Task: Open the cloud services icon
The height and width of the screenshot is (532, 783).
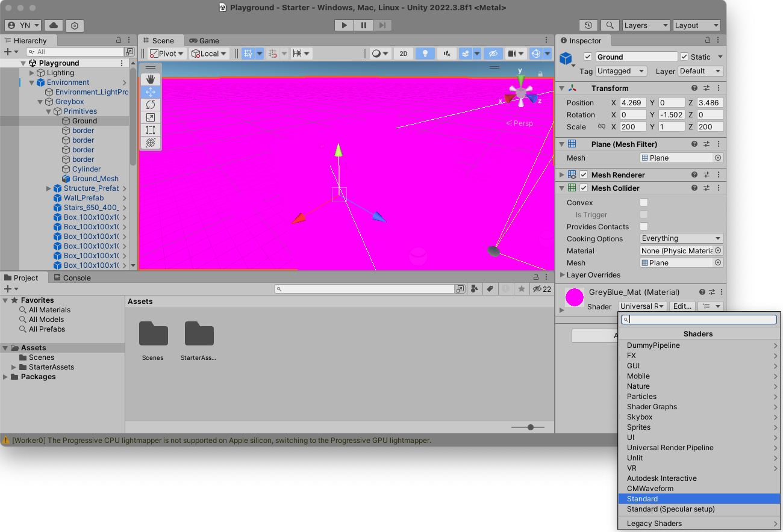Action: pos(54,25)
